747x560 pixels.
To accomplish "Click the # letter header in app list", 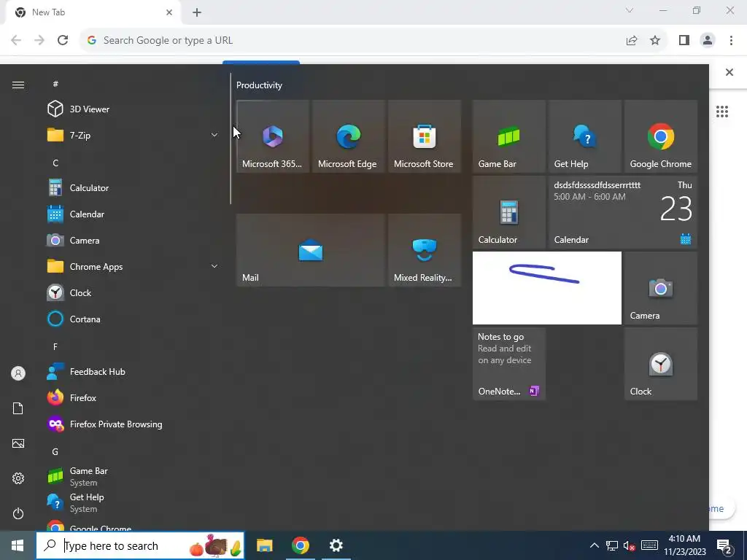I will click(55, 84).
